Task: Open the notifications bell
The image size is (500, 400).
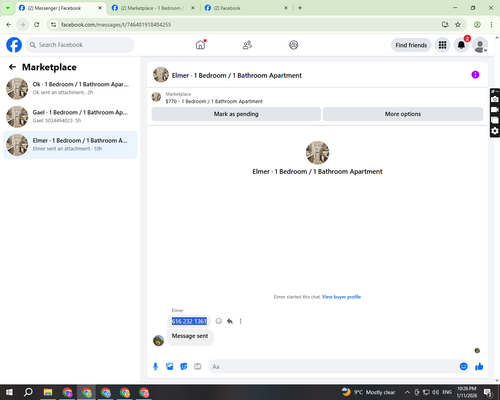Action: [x=461, y=45]
